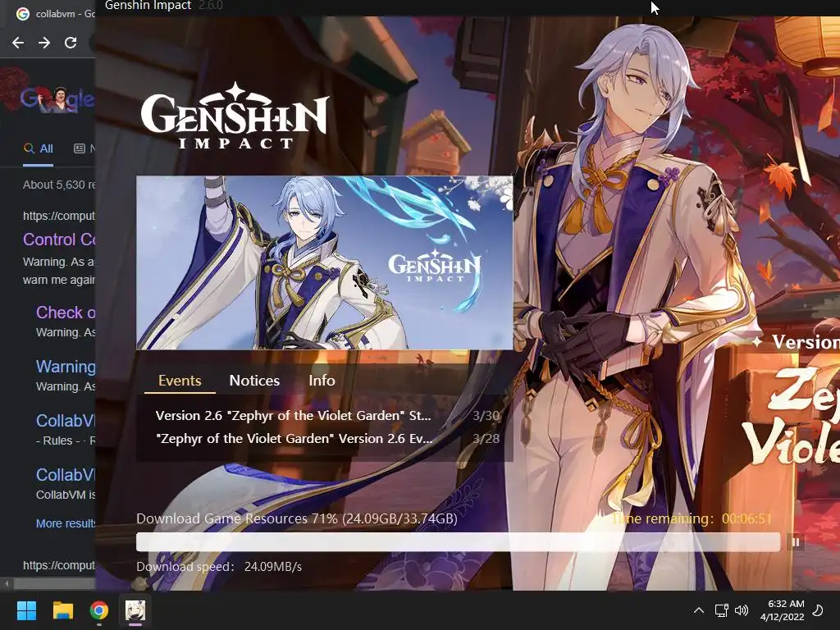840x630 pixels.
Task: Select the All search filter in Google
Action: (39, 149)
